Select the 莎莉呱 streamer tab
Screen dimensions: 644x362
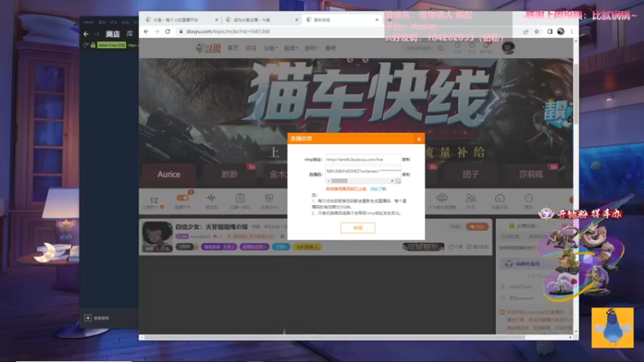click(x=531, y=174)
